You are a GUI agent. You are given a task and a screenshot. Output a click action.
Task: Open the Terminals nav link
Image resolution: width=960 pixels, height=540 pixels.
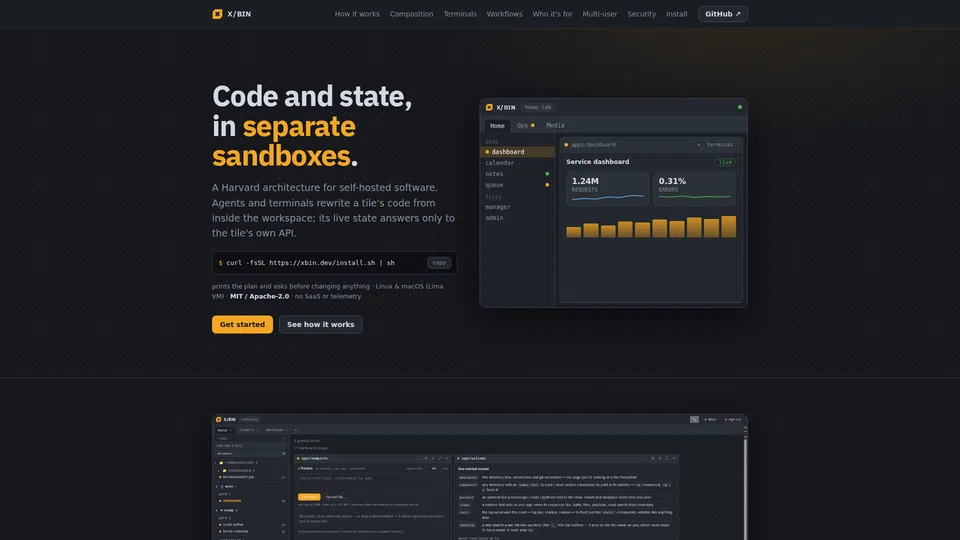coord(460,14)
